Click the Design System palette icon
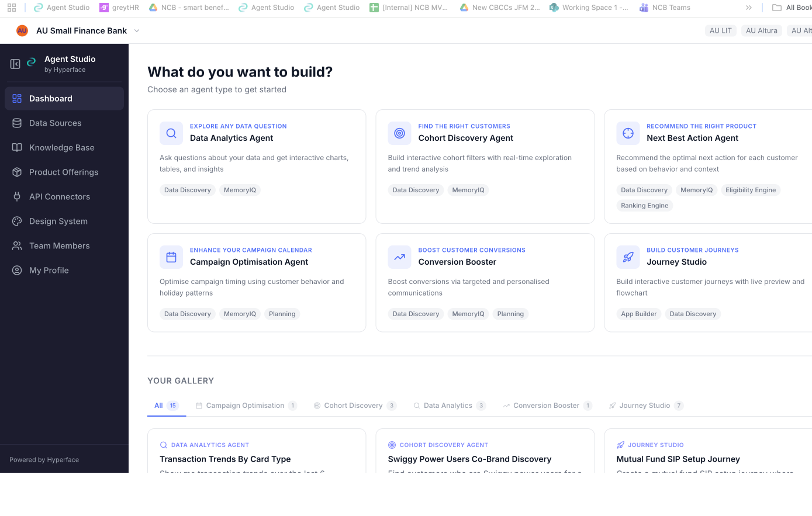 point(17,221)
